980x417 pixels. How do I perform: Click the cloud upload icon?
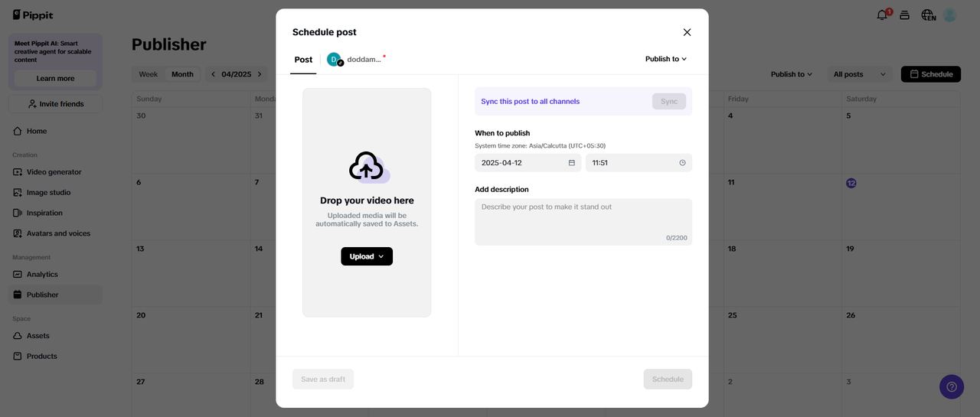click(369, 167)
